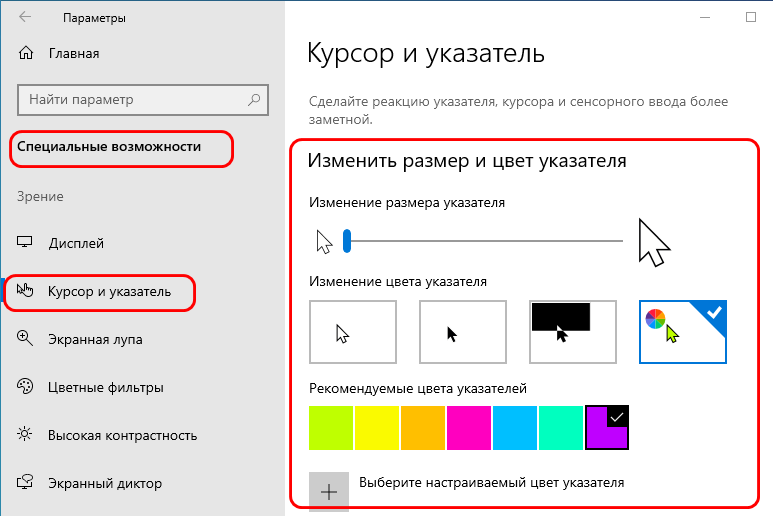Click the back arrow in the title bar
Viewport: 773px width, 516px height.
coord(25,17)
